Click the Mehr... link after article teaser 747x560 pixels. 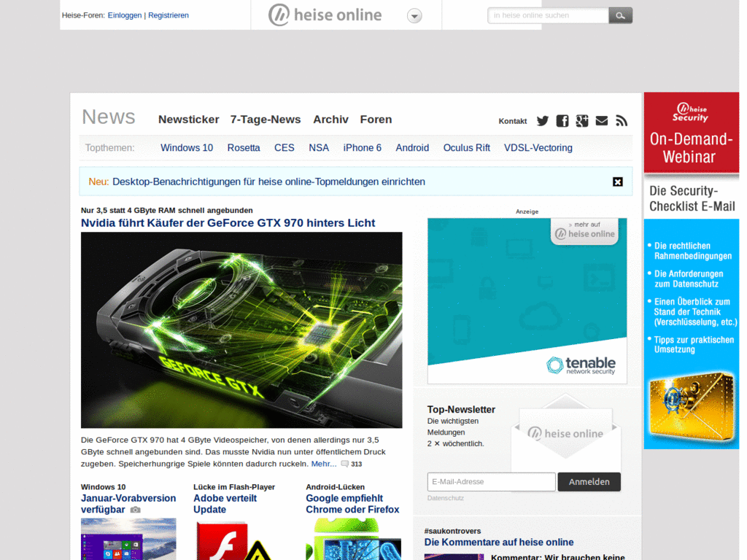tap(323, 464)
